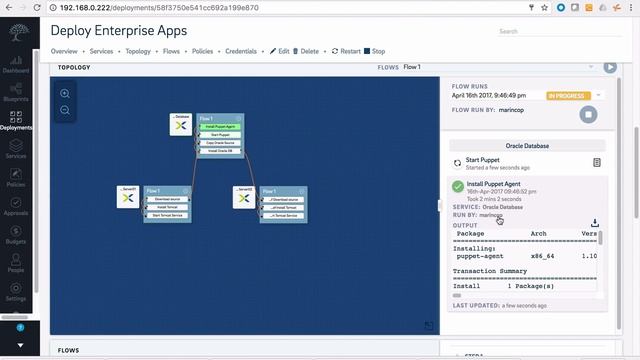Go to the Services tab
The height and width of the screenshot is (360, 640).
(101, 51)
